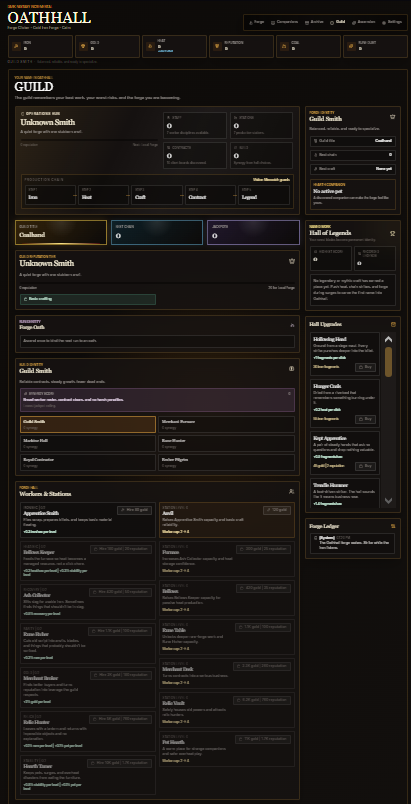Click the people icon beside Workers & Stations
The image size is (411, 804).
292,492
